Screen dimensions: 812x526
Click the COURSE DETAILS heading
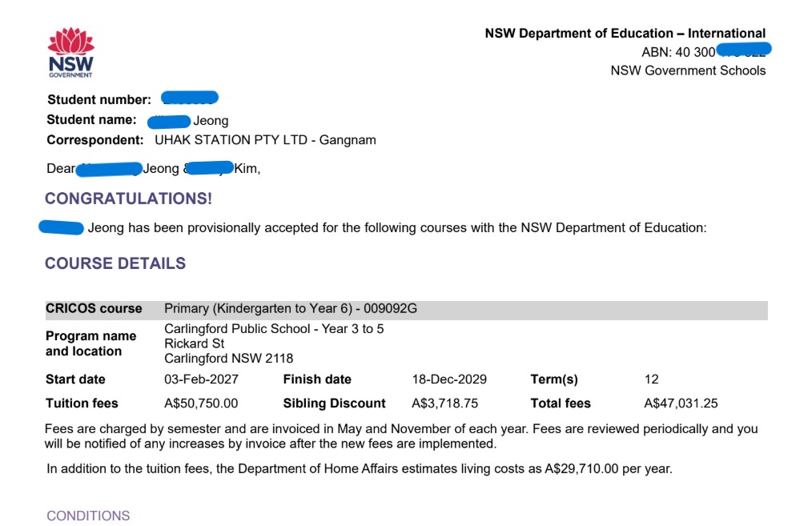pyautogui.click(x=115, y=263)
